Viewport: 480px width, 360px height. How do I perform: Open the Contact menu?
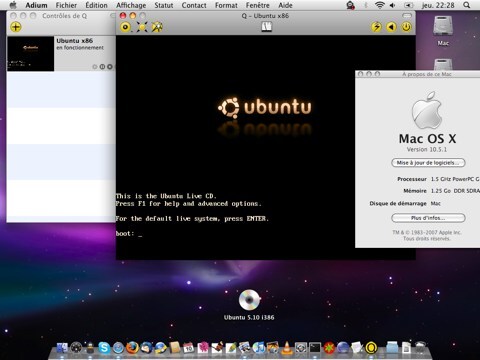194,5
